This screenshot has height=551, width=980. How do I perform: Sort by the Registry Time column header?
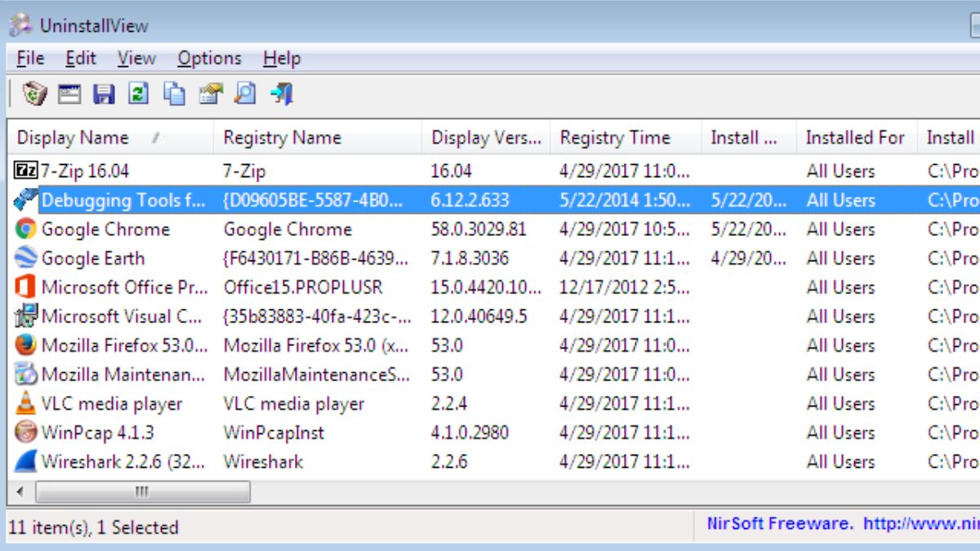(626, 138)
